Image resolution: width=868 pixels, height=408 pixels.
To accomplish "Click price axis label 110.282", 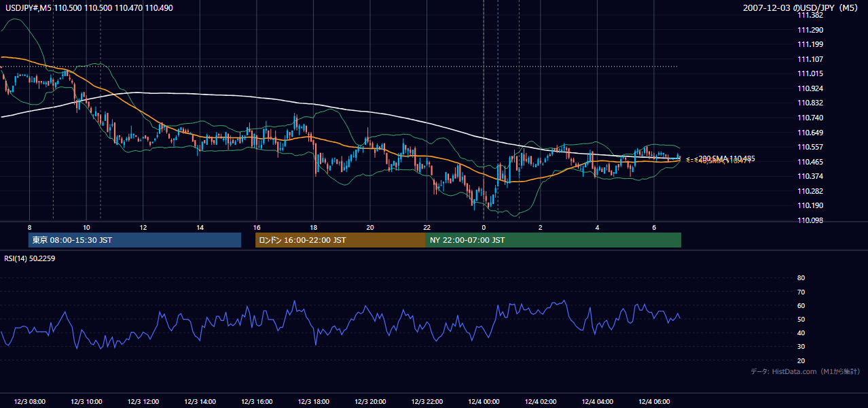I will pyautogui.click(x=810, y=191).
